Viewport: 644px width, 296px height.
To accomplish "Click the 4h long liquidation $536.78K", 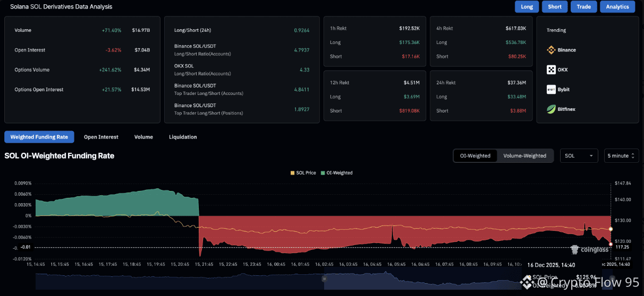I will [515, 42].
